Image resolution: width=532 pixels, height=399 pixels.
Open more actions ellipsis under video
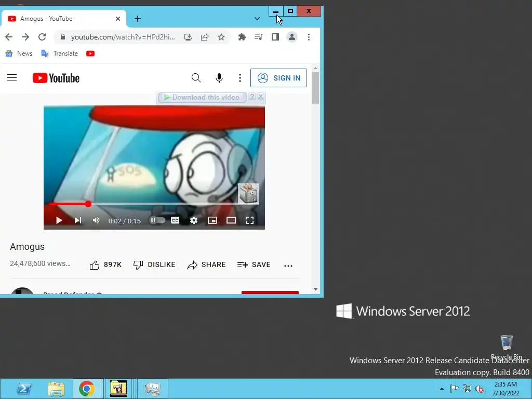click(288, 265)
